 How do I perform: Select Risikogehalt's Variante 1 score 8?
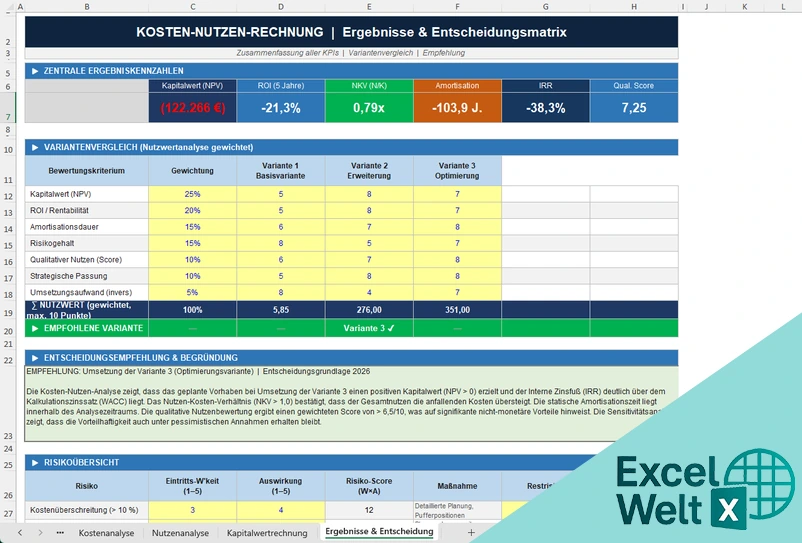coord(281,243)
